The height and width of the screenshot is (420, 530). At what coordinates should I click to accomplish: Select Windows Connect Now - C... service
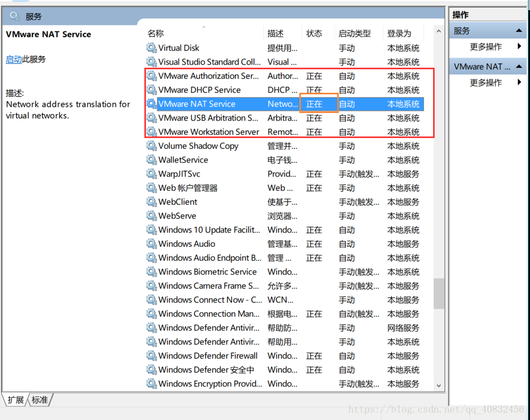[284, 300]
